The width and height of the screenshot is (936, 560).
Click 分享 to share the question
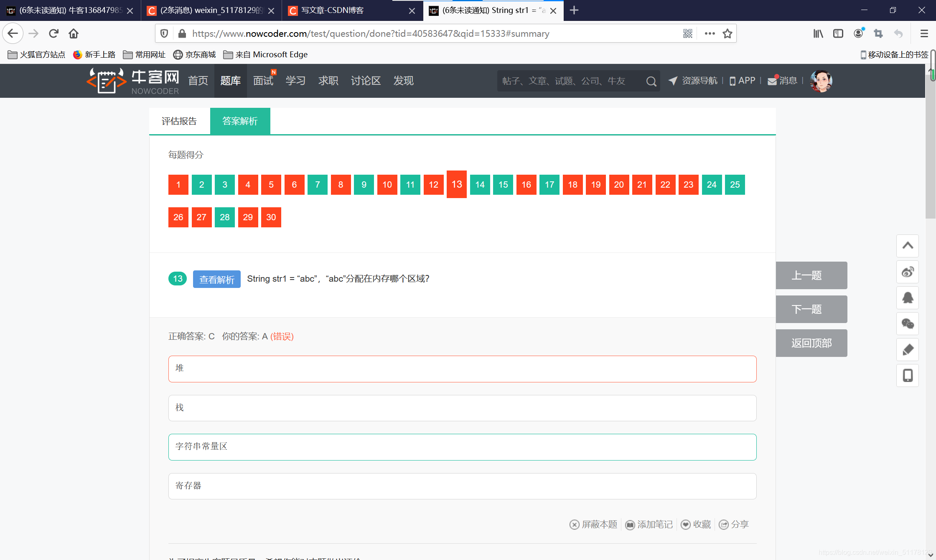point(734,524)
